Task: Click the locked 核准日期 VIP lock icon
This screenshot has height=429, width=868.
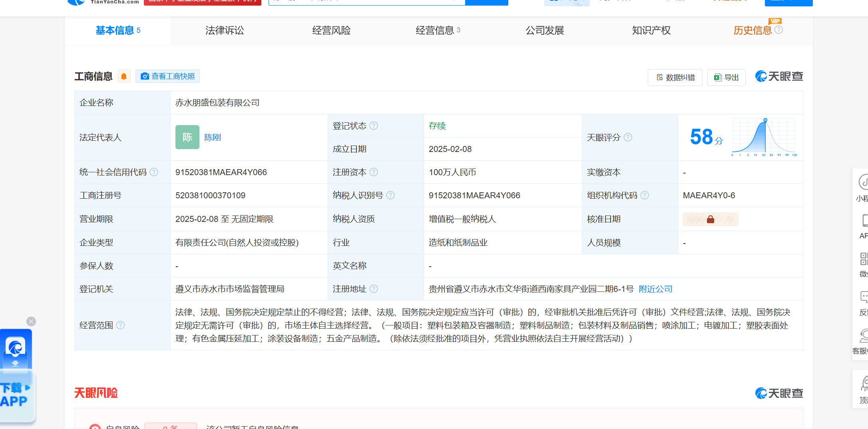Action: (x=710, y=219)
